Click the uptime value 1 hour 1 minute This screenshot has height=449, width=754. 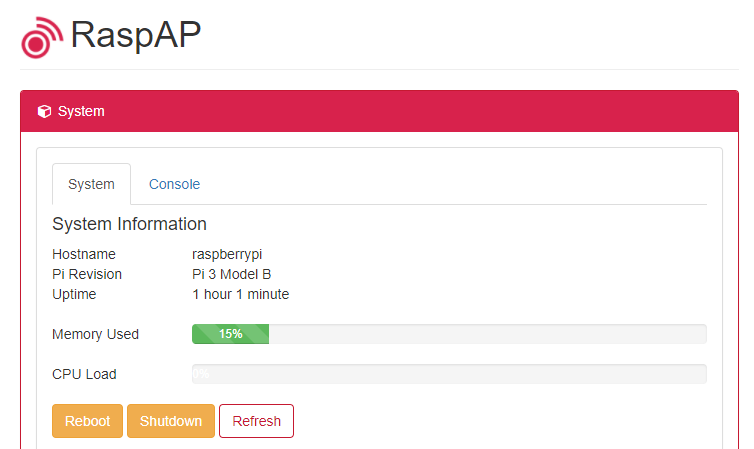tap(240, 294)
